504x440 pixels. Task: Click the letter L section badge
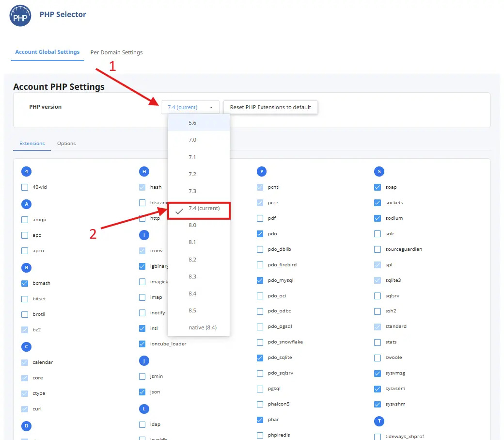pyautogui.click(x=144, y=409)
